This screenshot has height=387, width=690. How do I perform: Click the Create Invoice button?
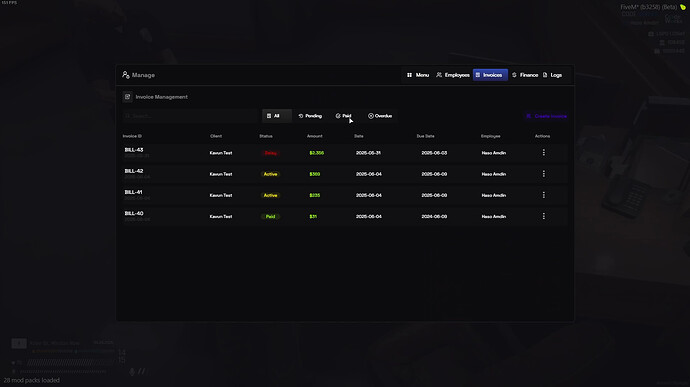(546, 116)
